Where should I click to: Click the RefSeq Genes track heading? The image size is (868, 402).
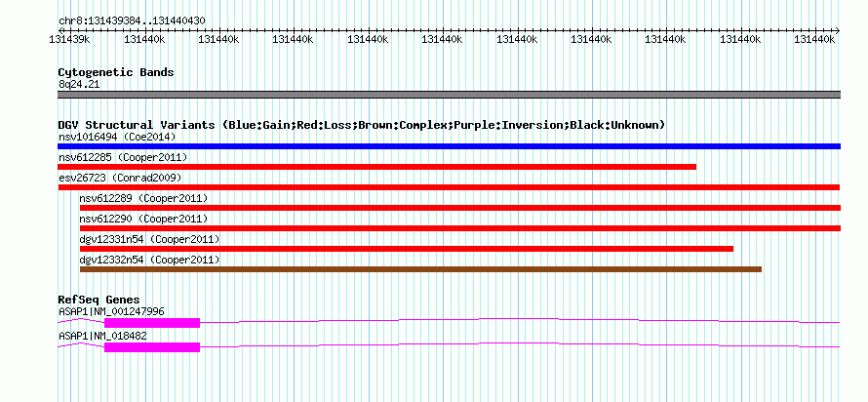pyautogui.click(x=99, y=301)
